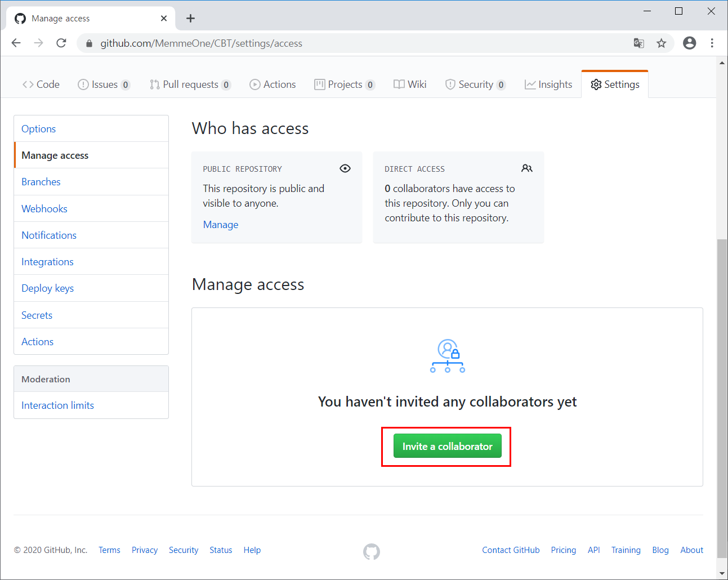The image size is (728, 580).
Task: Open Help link in footer
Action: tap(252, 550)
